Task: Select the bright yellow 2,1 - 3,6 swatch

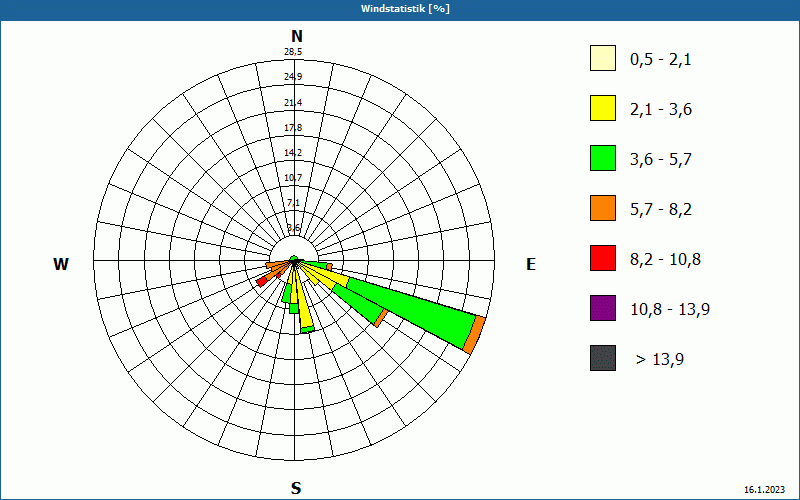Action: (x=603, y=108)
